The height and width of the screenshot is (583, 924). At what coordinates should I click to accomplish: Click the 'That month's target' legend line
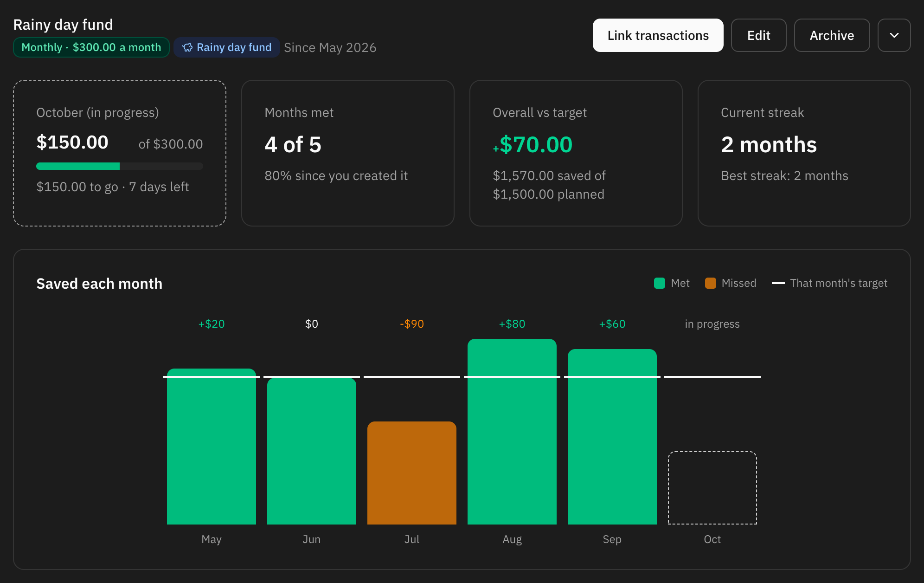tap(778, 283)
